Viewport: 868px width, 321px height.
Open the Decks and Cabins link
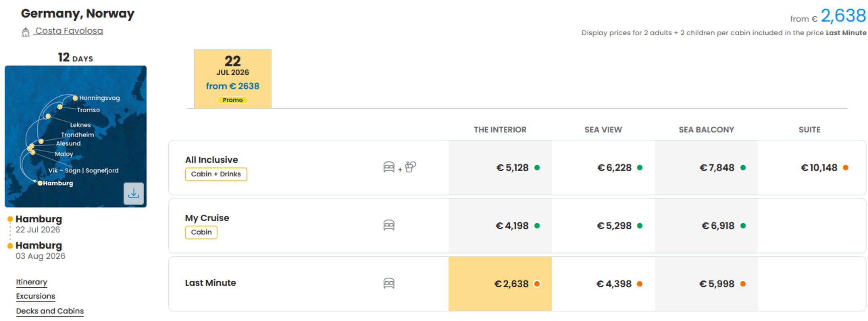pyautogui.click(x=50, y=311)
